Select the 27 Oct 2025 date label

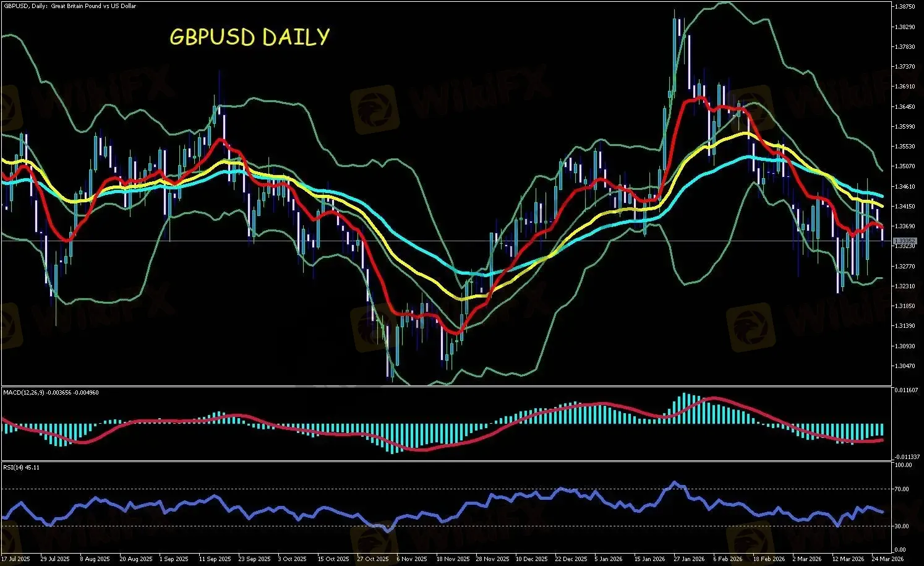click(373, 559)
